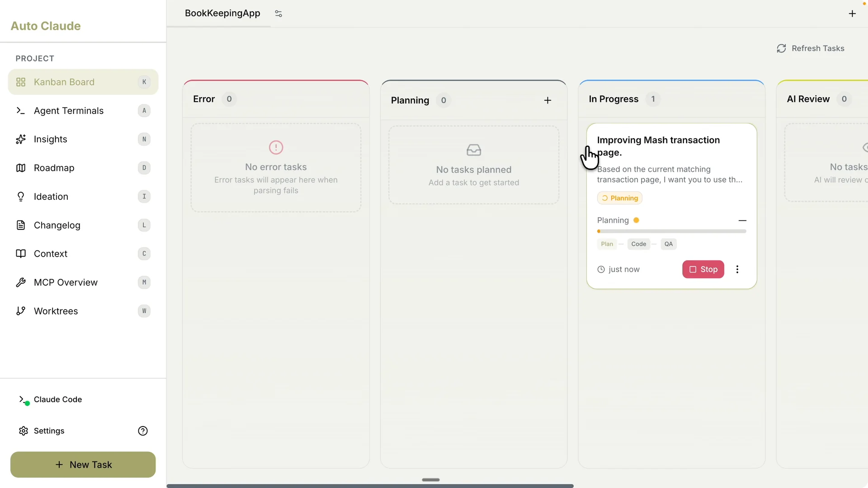
Task: Click the Ideation lightbulb icon
Action: coord(21,197)
